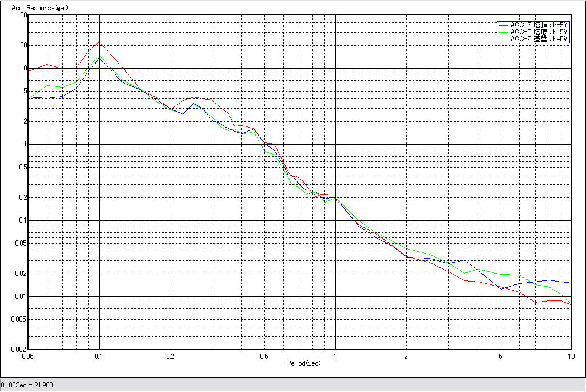Click the red curve's peak at 0.1 sec
This screenshot has width=586, height=392.
coord(100,42)
